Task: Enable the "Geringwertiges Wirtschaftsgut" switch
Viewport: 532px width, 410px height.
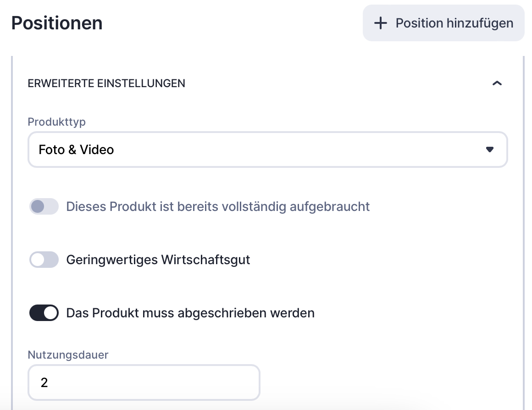Action: (x=44, y=260)
